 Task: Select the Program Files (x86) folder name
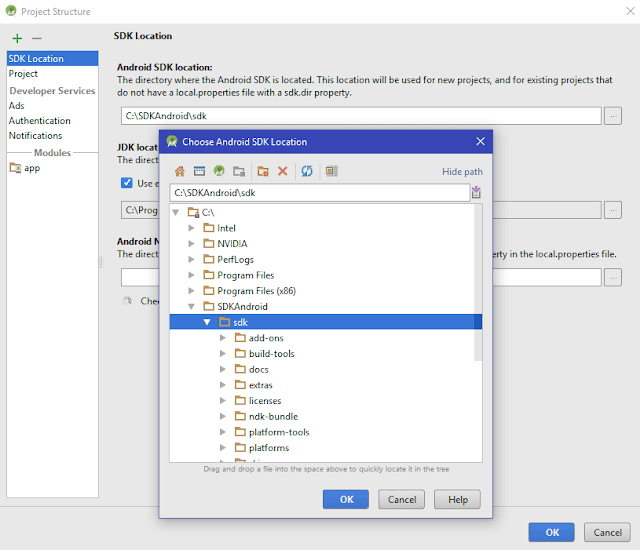(257, 291)
